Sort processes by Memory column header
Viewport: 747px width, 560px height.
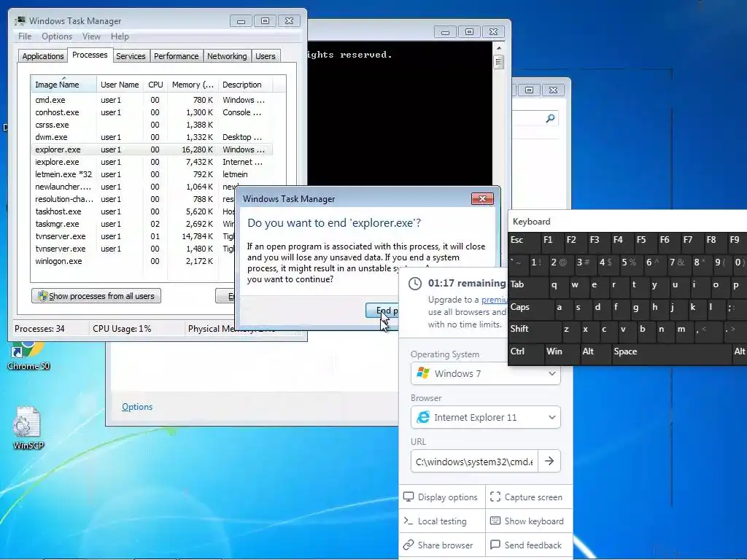tap(193, 85)
